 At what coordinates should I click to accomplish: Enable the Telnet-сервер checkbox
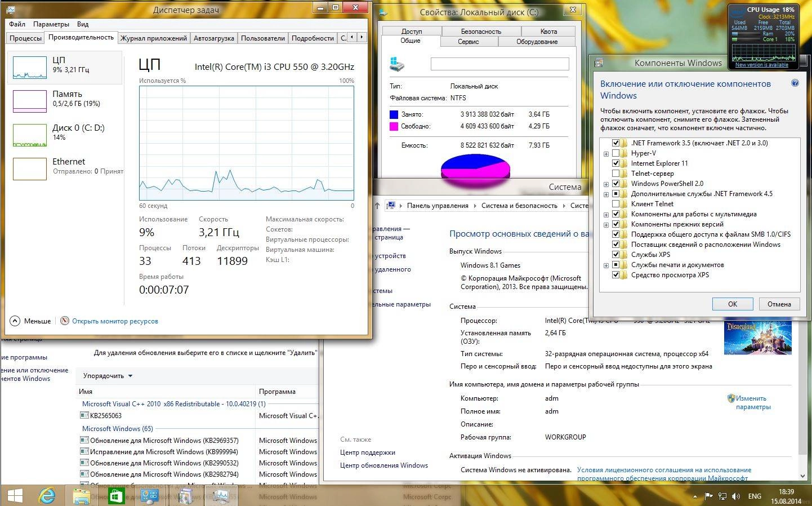pyautogui.click(x=615, y=174)
